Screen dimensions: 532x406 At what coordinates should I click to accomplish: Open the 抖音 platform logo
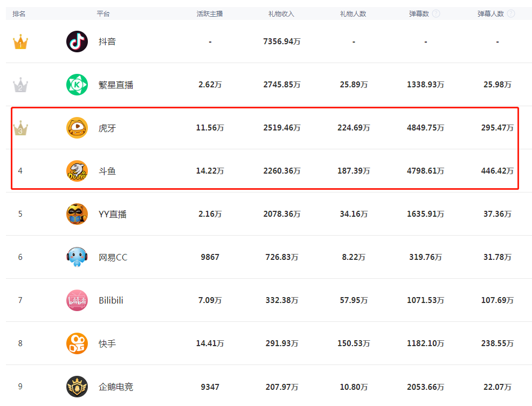coord(77,42)
